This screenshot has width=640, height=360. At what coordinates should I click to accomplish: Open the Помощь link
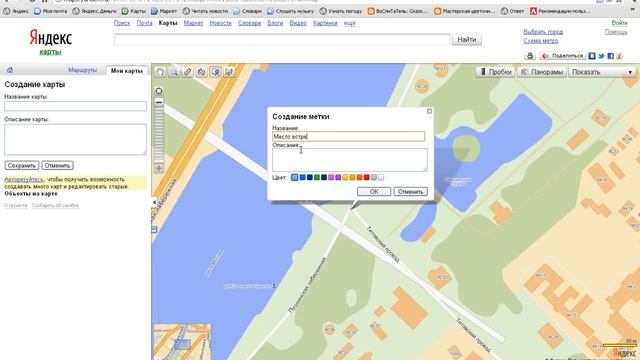[616, 32]
